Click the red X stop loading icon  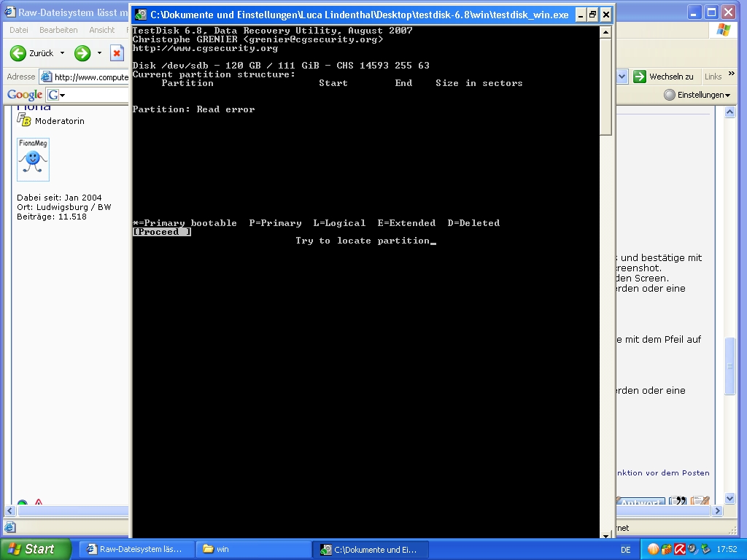[117, 53]
